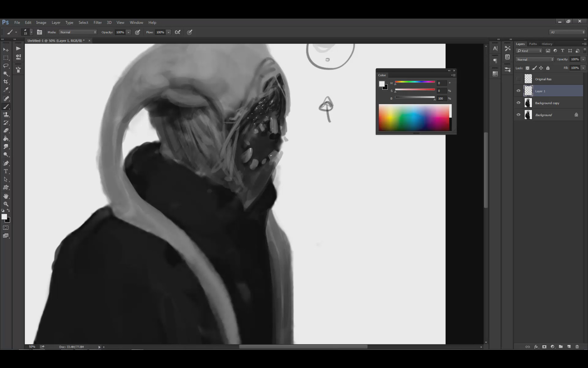Choose the Horizontal Type tool
This screenshot has width=588, height=368.
6,171
